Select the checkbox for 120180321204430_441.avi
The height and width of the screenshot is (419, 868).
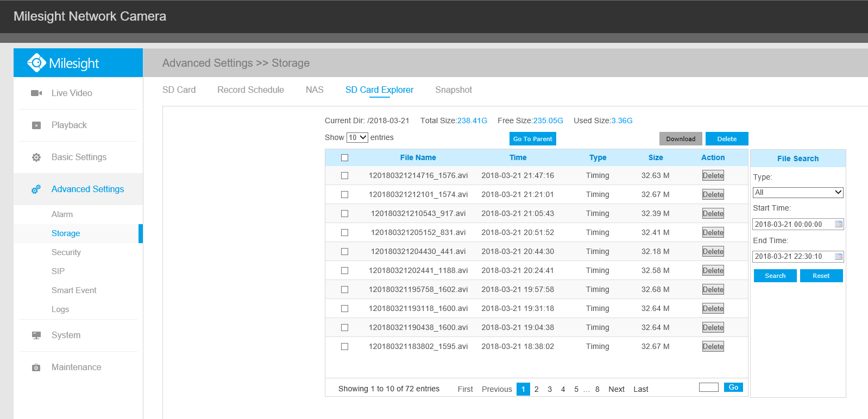pyautogui.click(x=344, y=252)
